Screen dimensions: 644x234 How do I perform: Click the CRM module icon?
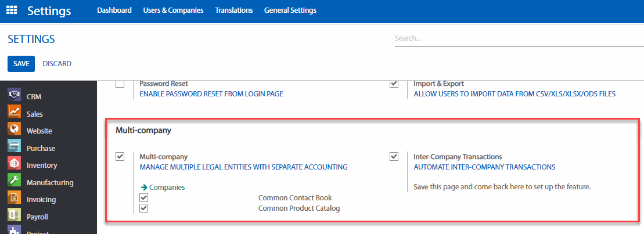(x=15, y=95)
